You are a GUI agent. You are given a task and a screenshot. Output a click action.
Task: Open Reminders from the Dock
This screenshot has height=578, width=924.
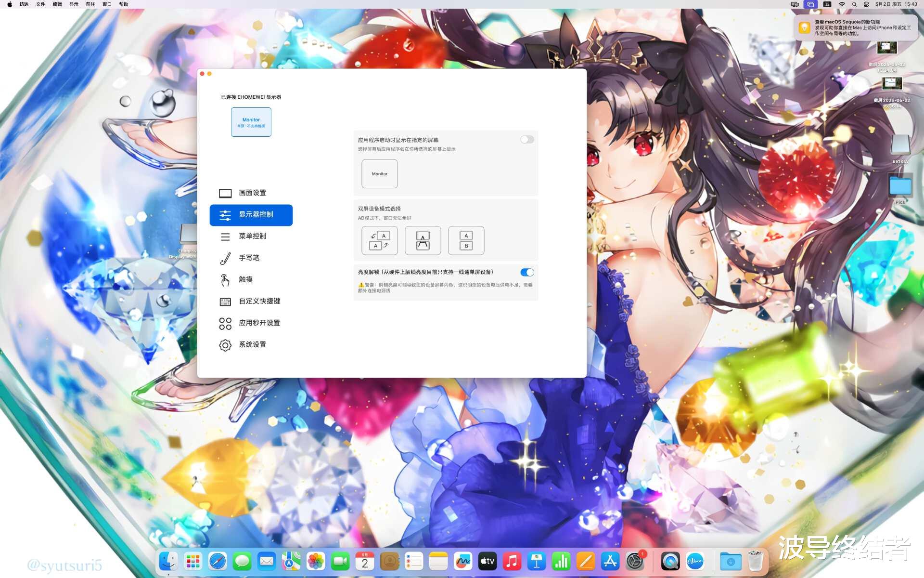414,561
